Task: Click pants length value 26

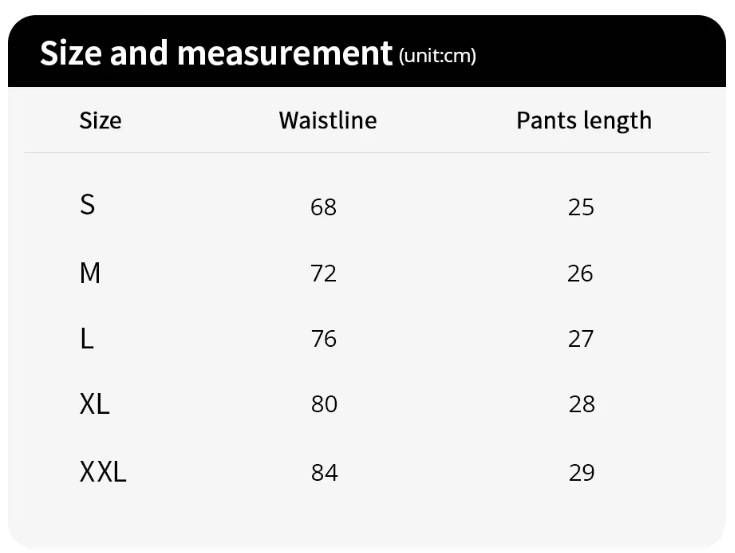Action: (581, 273)
